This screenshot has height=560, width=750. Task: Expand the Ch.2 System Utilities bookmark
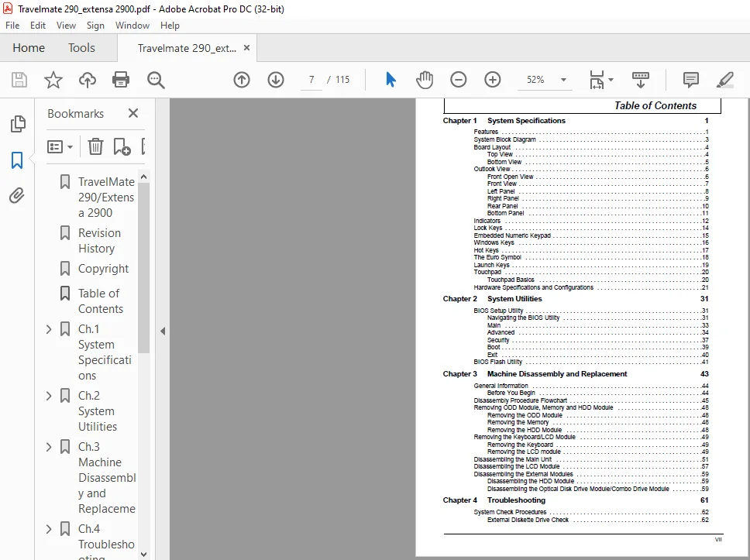coord(49,396)
